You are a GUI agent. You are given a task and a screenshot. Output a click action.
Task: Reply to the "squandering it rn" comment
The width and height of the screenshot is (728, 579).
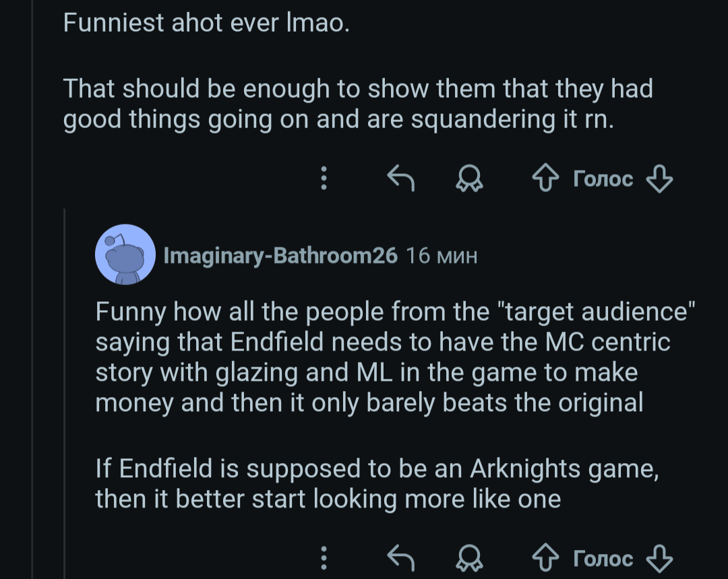[400, 178]
